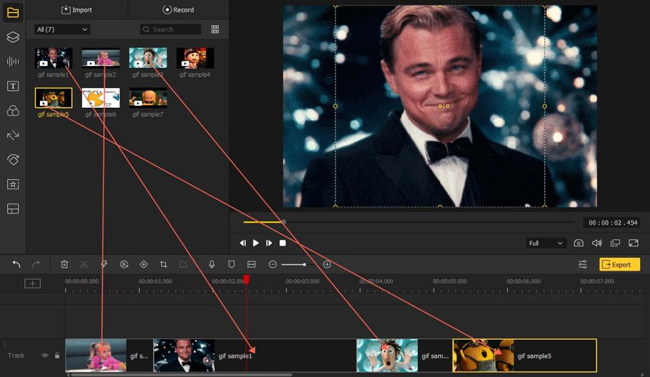650x377 pixels.
Task: Open the All (7) media filter dropdown
Action: coord(62,29)
